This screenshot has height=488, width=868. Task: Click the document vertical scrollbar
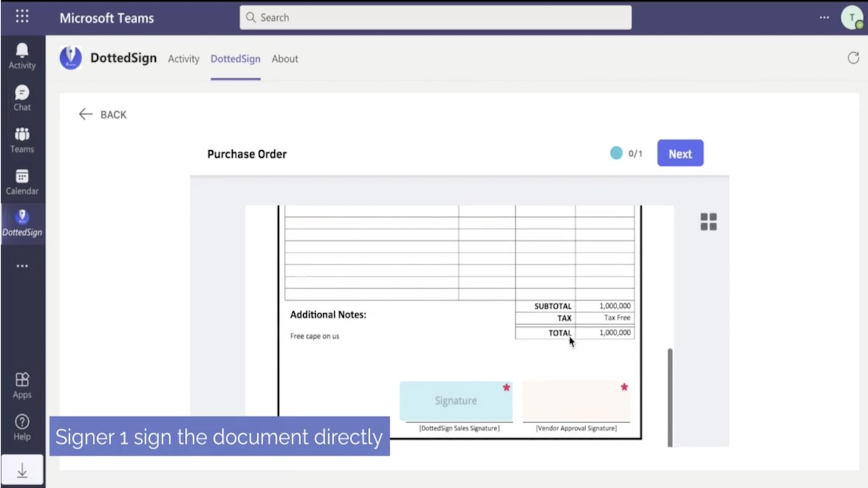tap(670, 397)
